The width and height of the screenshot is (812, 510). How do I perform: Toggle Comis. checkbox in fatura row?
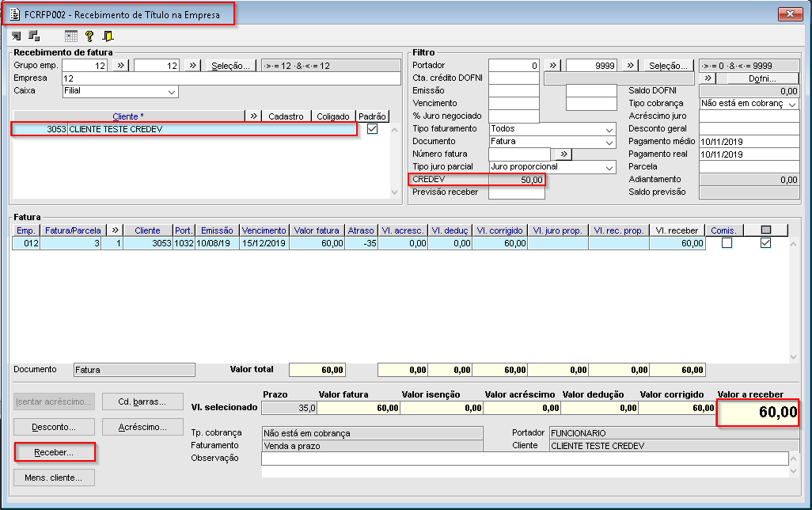[x=727, y=243]
